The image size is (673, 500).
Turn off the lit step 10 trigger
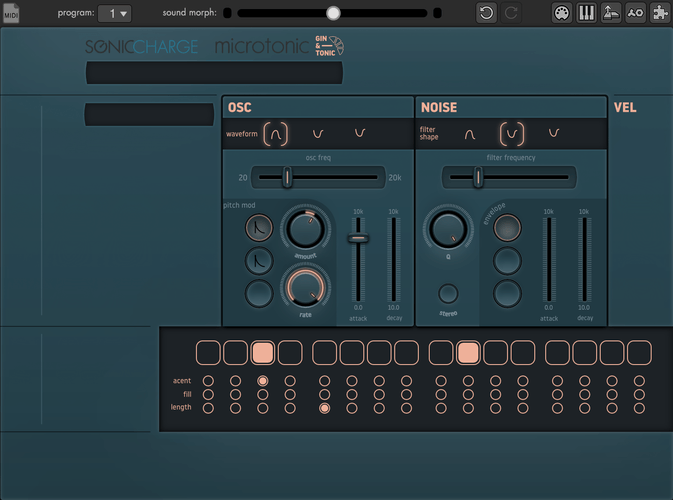pos(468,353)
